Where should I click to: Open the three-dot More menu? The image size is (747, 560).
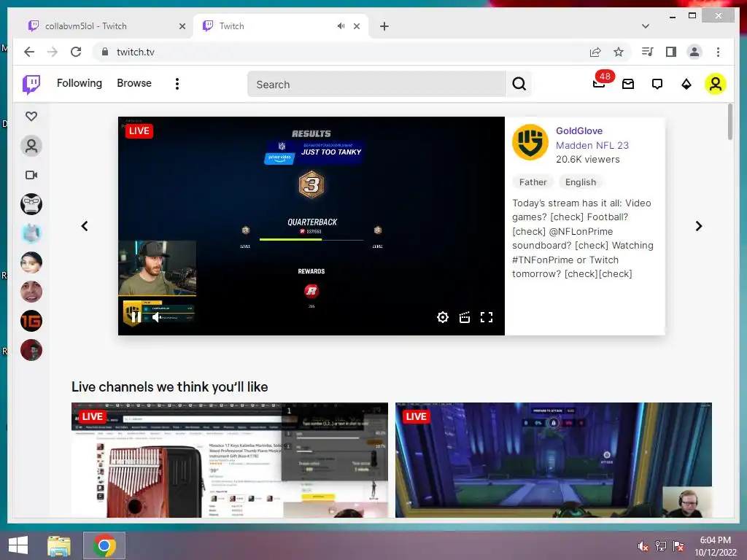click(x=177, y=85)
